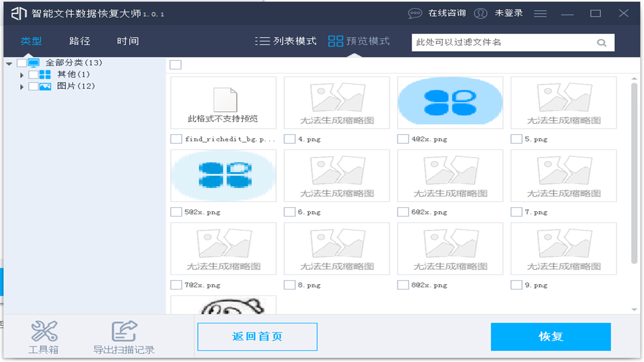Expand the 图片(12) category node
Viewport: 644px width, 362px height.
22,86
